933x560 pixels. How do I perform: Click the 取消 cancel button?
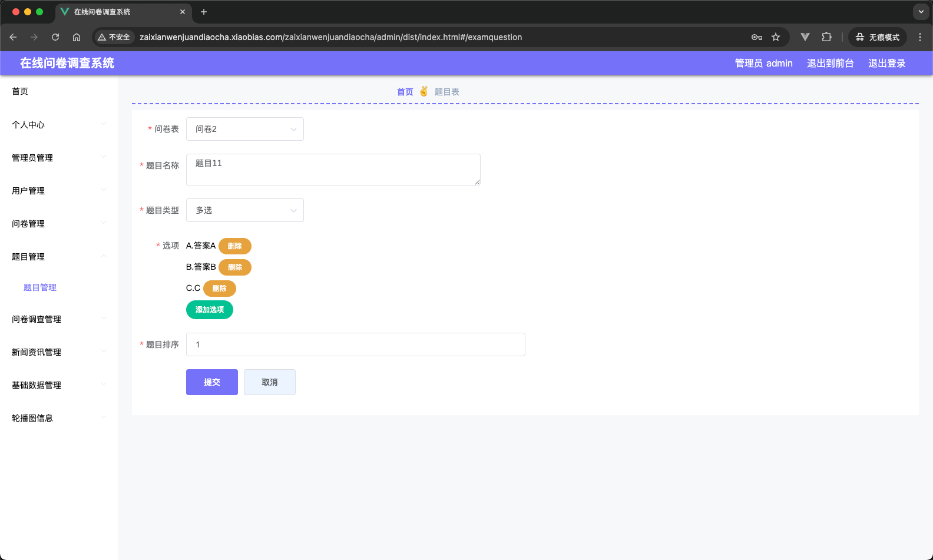pyautogui.click(x=270, y=382)
